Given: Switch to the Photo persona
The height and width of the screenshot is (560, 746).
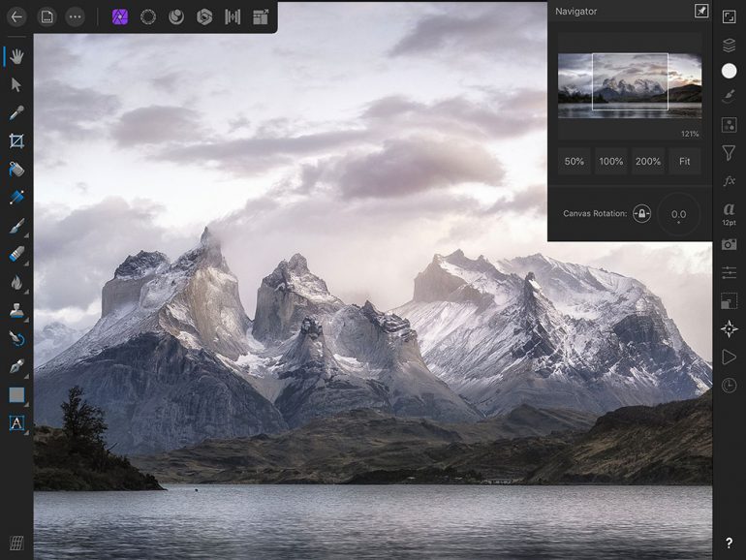Looking at the screenshot, I should pos(120,16).
